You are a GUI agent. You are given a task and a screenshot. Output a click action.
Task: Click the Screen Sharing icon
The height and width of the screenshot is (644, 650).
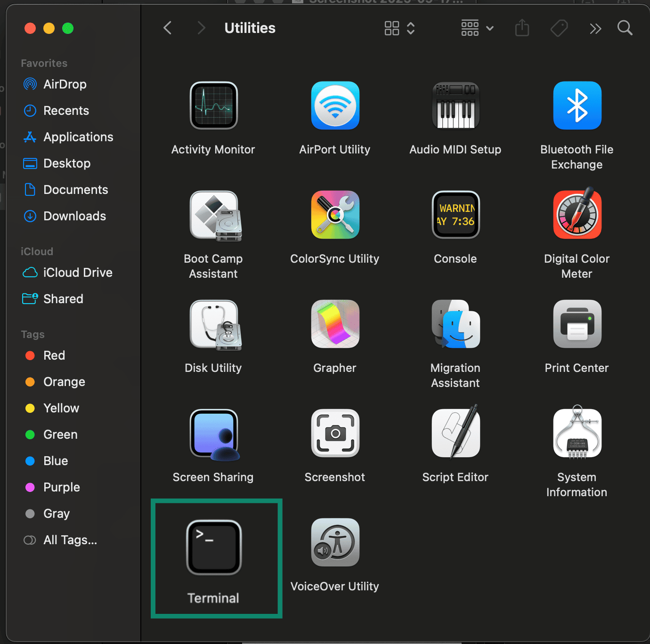[215, 434]
